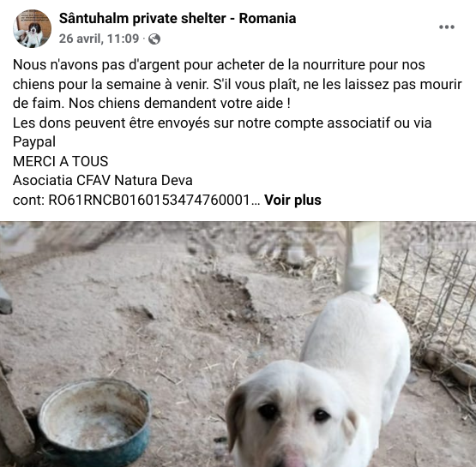Click the first line starting "Nous n'avons pas"
This screenshot has height=467, width=476.
[x=219, y=65]
